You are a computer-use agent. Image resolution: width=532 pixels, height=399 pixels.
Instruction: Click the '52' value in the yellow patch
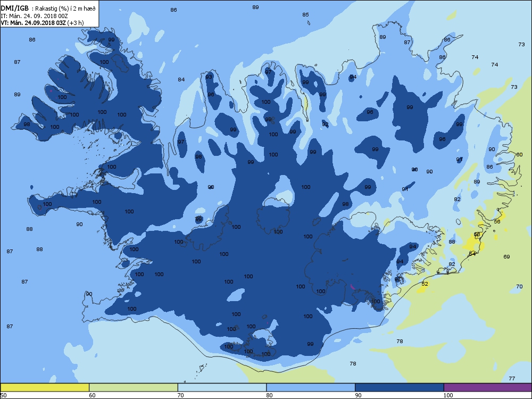click(x=425, y=284)
